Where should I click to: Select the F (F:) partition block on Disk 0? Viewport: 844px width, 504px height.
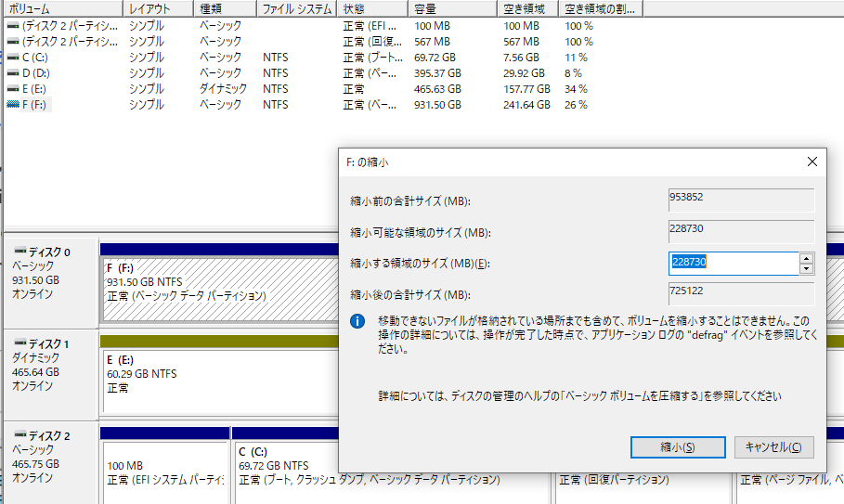click(x=220, y=290)
